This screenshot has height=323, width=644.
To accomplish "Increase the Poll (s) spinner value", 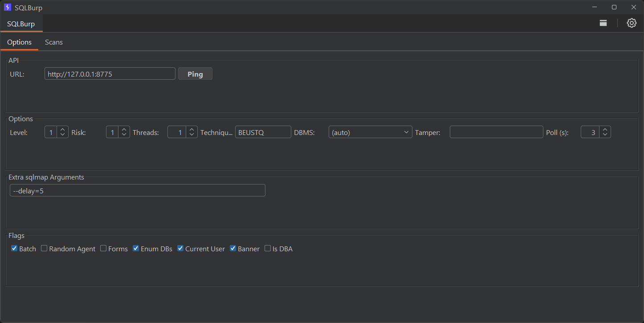I will [605, 129].
